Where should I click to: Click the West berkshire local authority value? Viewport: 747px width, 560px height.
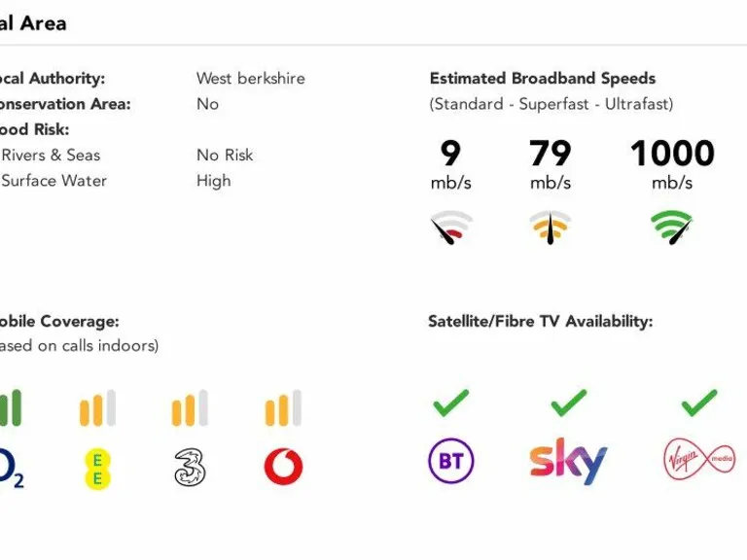point(250,79)
